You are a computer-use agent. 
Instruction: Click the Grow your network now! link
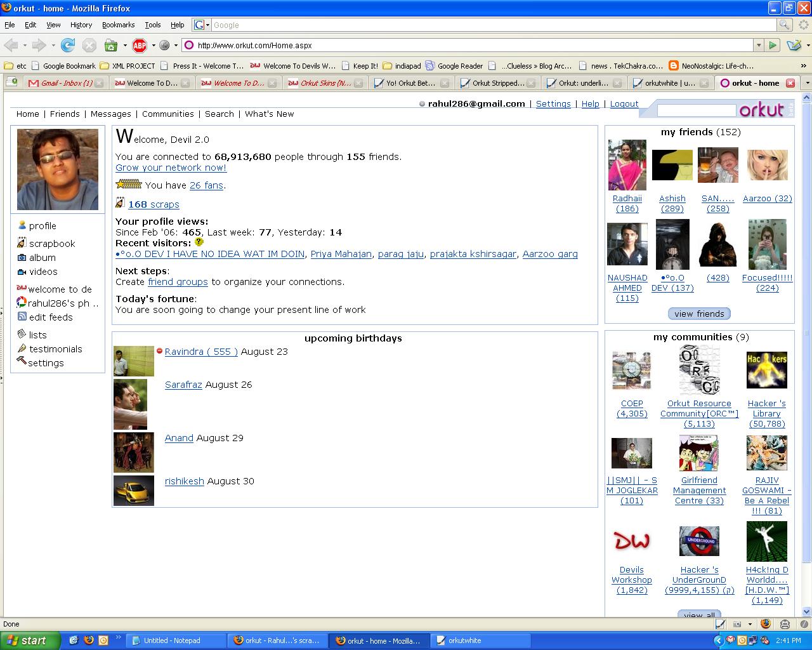tap(171, 168)
